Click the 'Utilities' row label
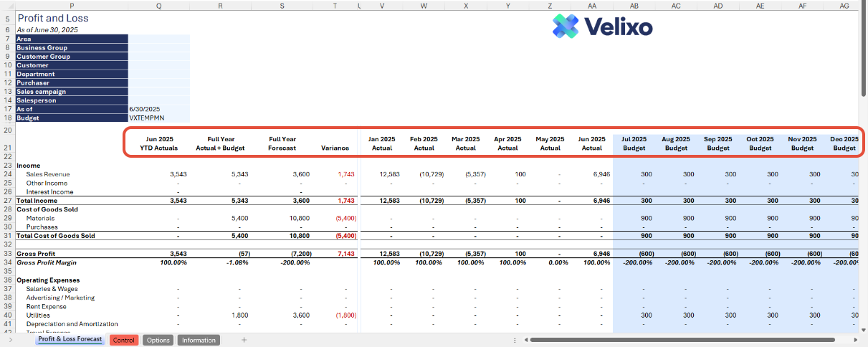Screen dimensions: 868x347 38,315
